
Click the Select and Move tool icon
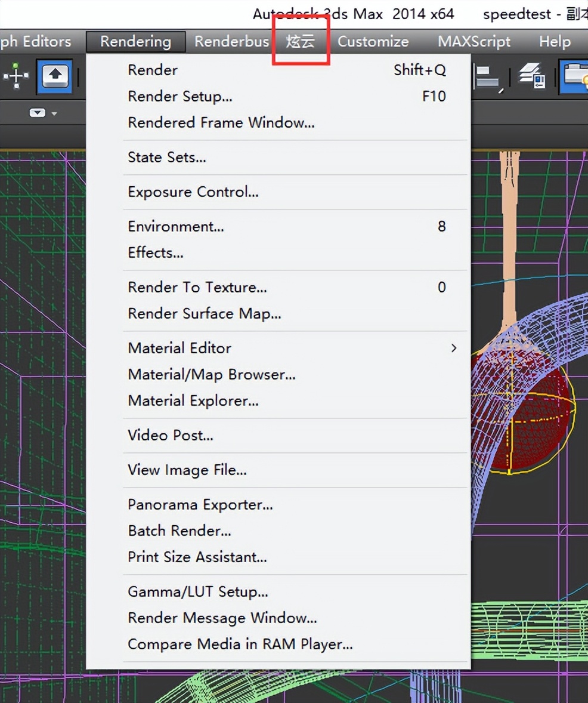(16, 76)
